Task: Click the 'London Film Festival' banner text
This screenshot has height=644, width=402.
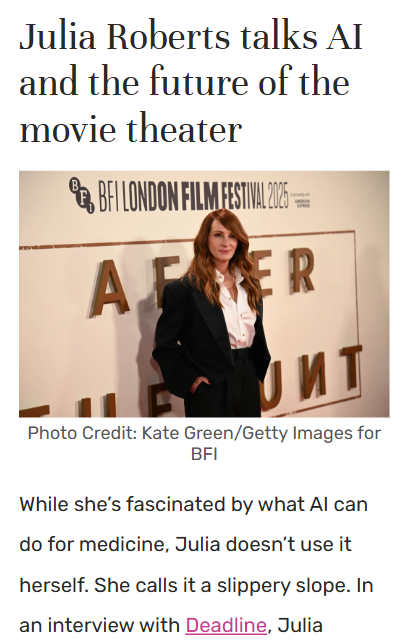Action: [193, 197]
